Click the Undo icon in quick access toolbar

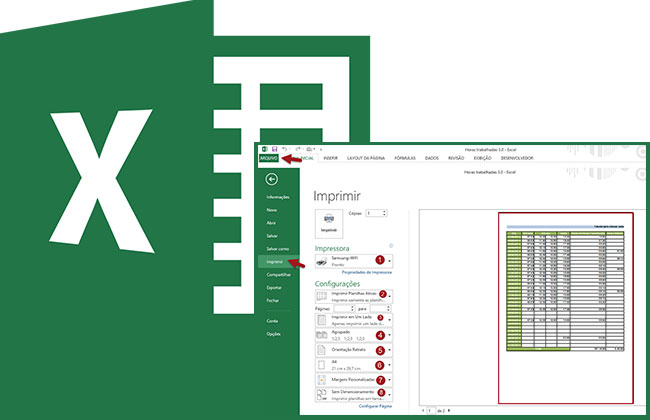click(284, 149)
